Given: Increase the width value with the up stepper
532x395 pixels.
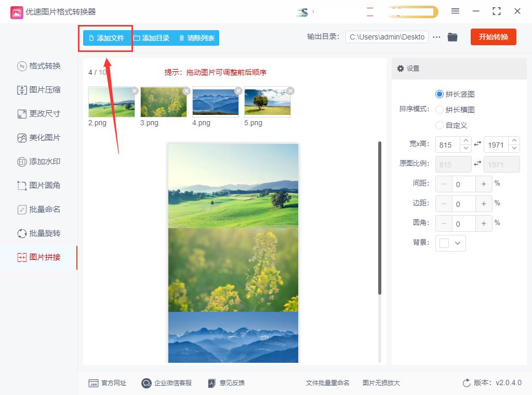Looking at the screenshot, I should (465, 141).
